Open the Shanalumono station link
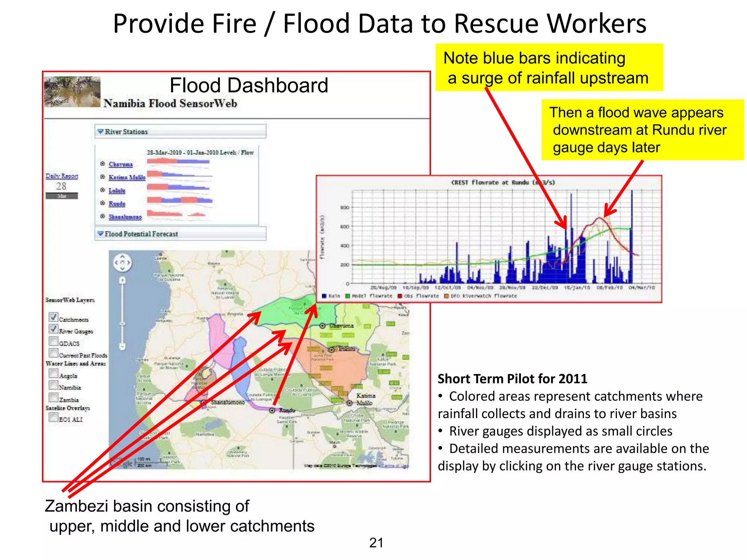Screen dimensions: 747x560 coord(125,217)
